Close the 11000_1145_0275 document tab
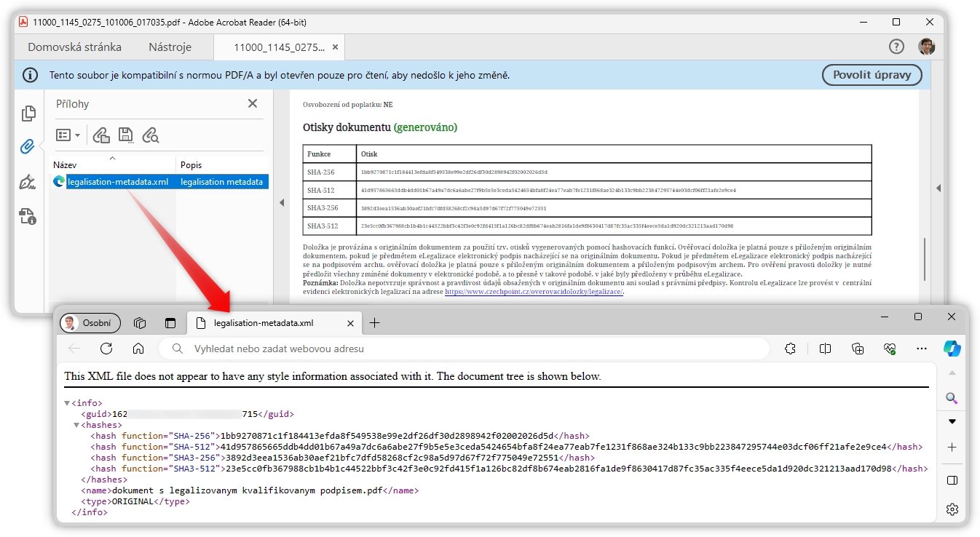 click(x=335, y=47)
